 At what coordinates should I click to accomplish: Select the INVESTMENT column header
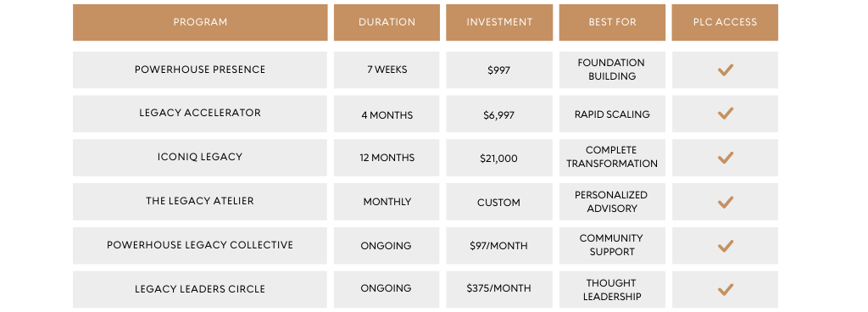(x=499, y=23)
